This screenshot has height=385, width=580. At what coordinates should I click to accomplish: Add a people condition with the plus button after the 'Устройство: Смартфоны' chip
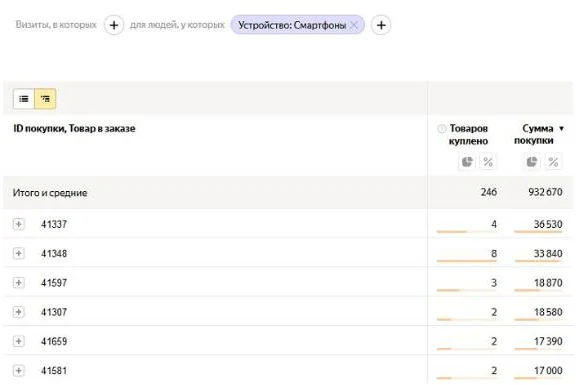(x=381, y=25)
